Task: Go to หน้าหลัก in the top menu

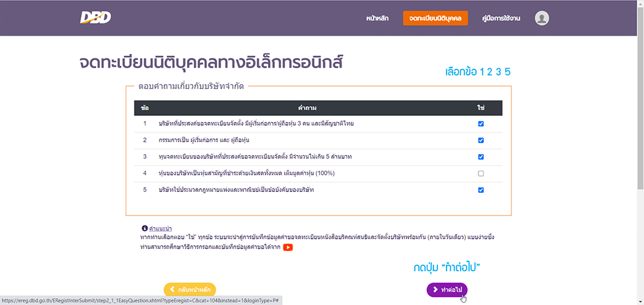Action: coord(377,18)
